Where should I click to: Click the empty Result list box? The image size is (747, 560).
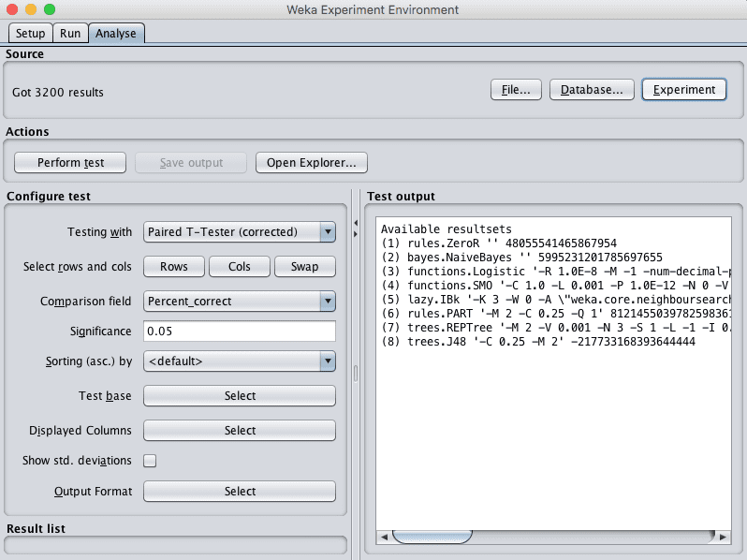175,545
